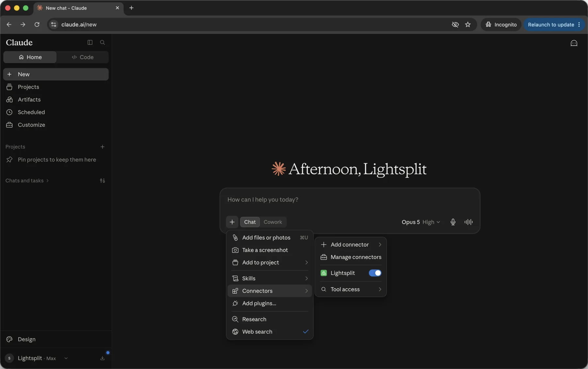Focus the How can I help you today field
Screen dimensions: 588x369
350,200
